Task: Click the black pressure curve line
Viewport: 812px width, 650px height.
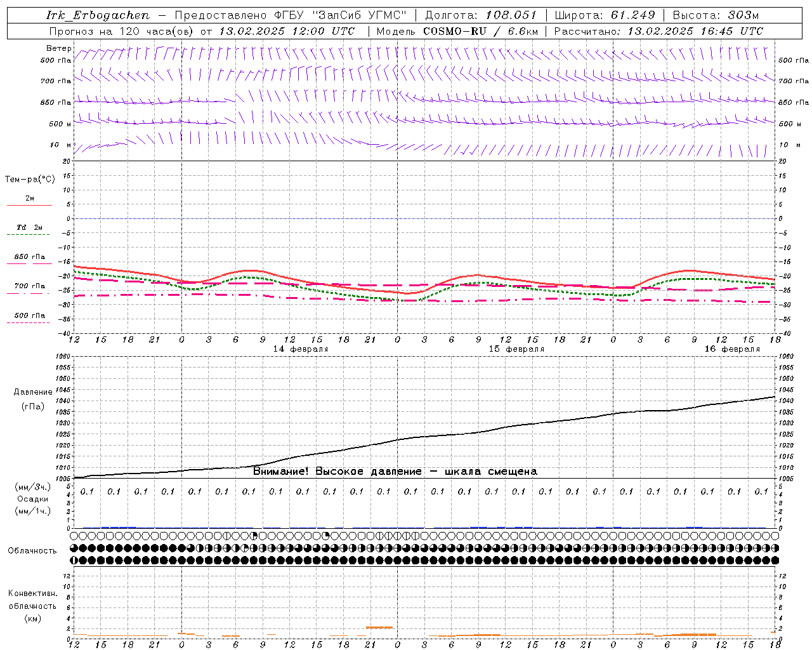Action: (425, 437)
